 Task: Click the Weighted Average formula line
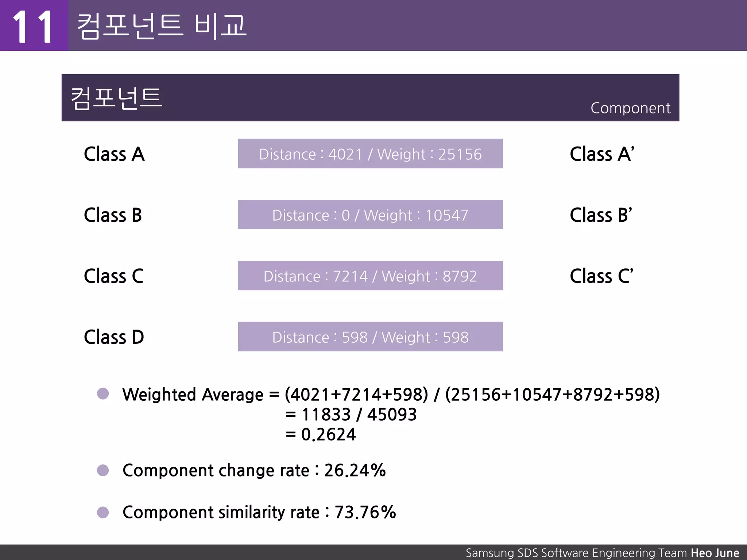391,394
